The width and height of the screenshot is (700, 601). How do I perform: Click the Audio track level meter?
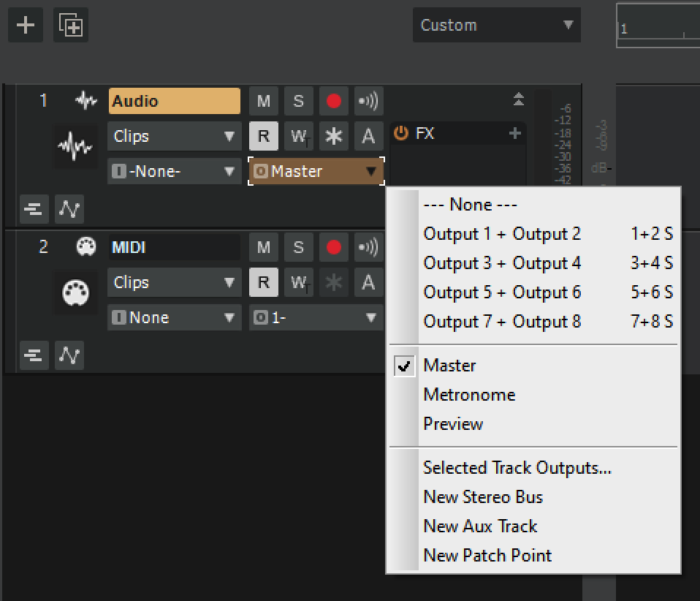click(542, 136)
